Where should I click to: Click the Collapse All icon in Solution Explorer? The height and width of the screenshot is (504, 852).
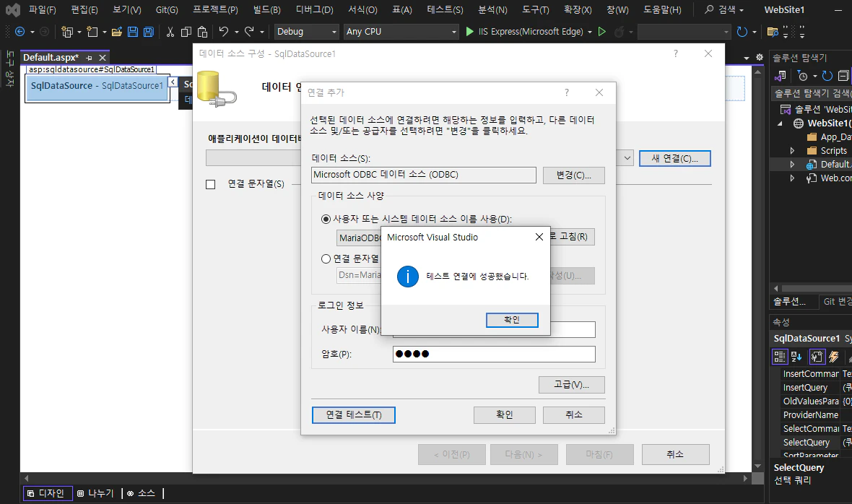(843, 76)
